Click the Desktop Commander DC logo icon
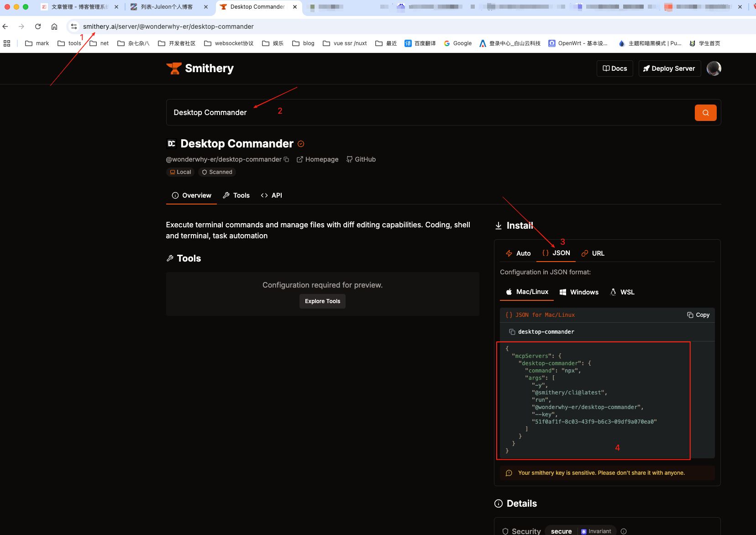The width and height of the screenshot is (756, 535). 171,144
